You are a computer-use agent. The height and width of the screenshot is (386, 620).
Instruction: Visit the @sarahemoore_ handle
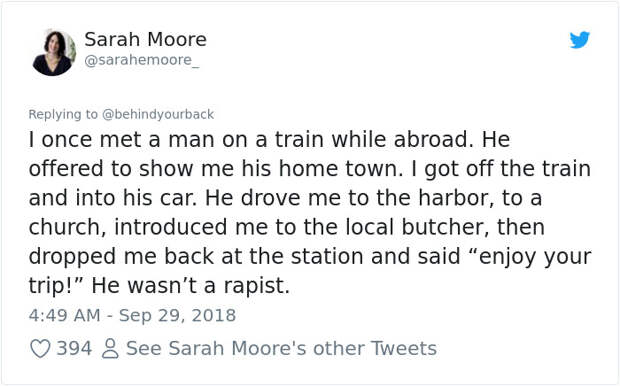[x=142, y=60]
